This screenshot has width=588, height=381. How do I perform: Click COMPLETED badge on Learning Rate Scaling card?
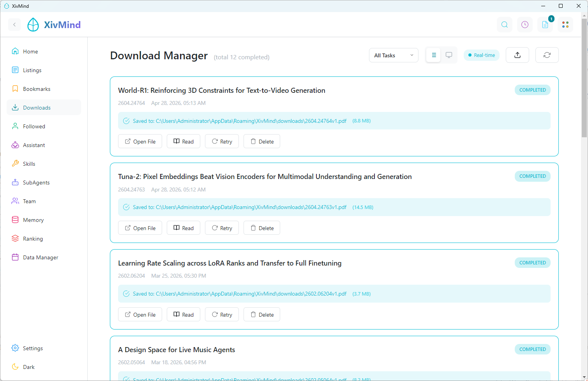pyautogui.click(x=533, y=263)
